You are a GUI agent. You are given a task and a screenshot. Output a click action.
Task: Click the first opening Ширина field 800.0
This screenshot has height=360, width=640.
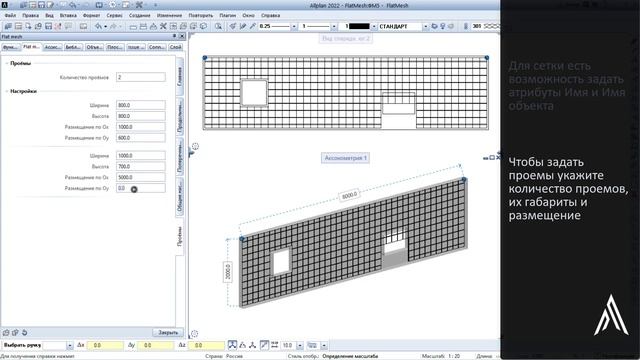[x=141, y=105]
